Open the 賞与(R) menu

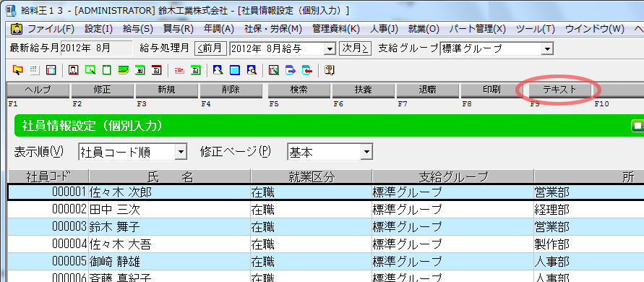click(x=178, y=29)
